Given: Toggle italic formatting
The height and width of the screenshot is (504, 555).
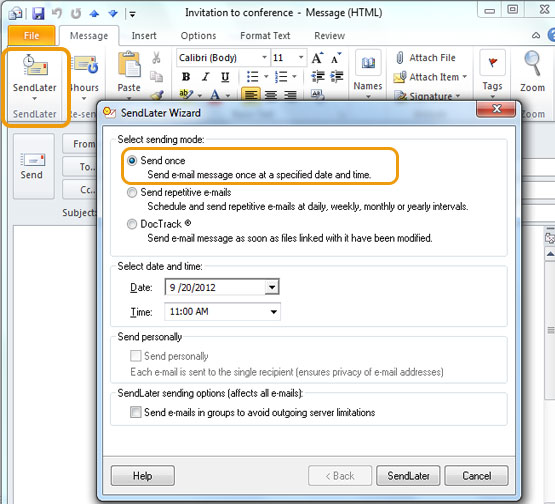Looking at the screenshot, I should coord(206,76).
